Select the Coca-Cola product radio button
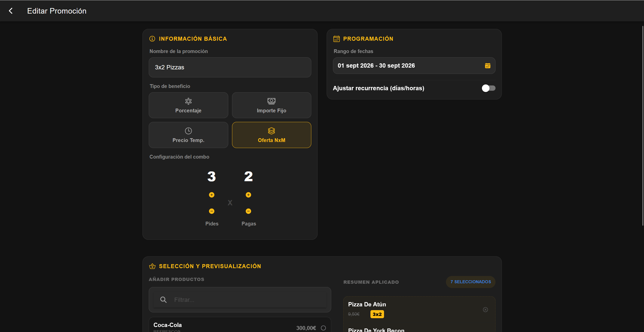 click(x=323, y=328)
